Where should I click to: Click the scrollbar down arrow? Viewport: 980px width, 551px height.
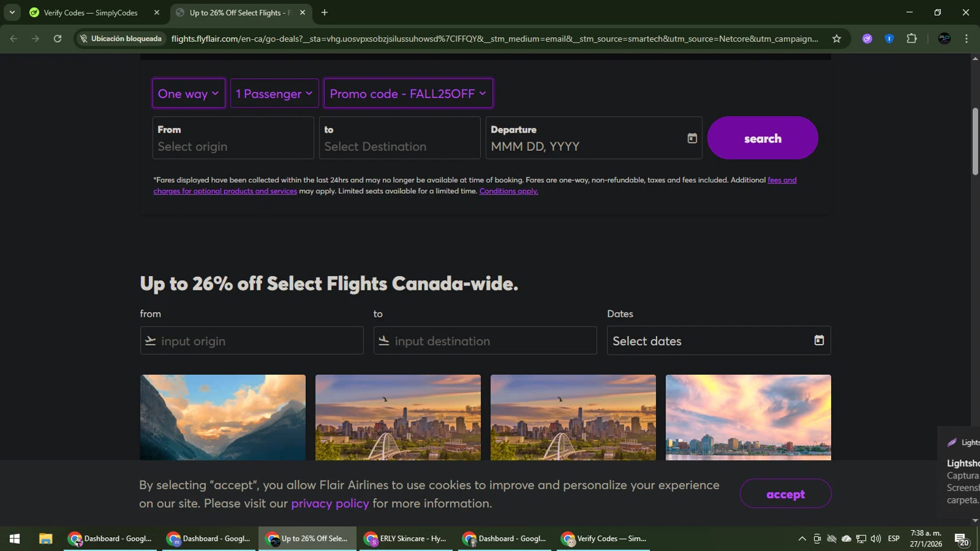pyautogui.click(x=975, y=520)
